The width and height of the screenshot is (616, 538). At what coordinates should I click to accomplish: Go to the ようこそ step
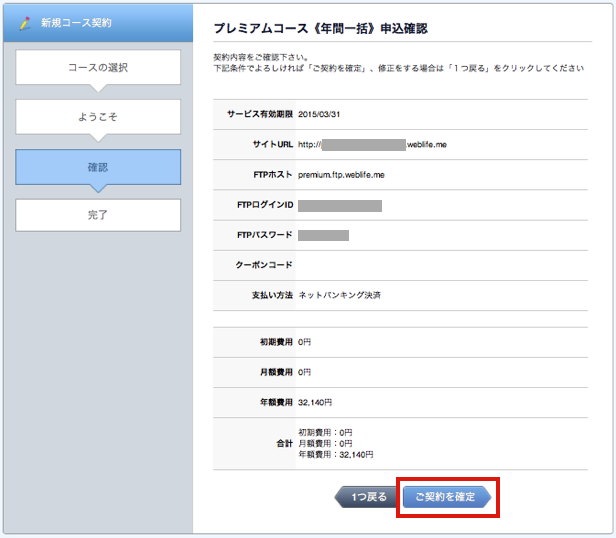(98, 117)
